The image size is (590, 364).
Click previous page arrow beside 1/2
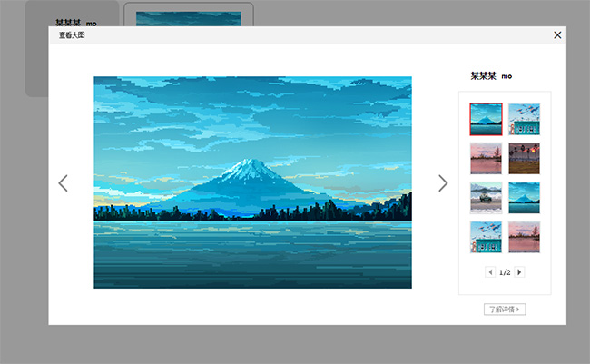coord(490,271)
